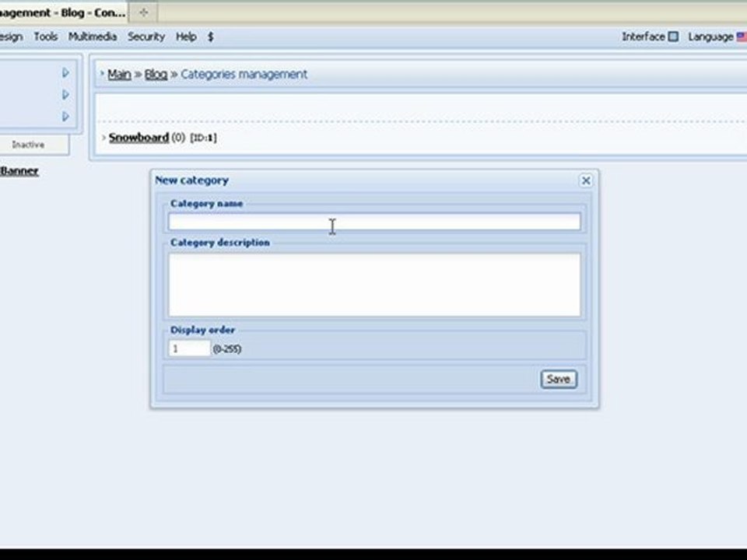The image size is (747, 560).
Task: Open the Tools menu
Action: point(46,37)
